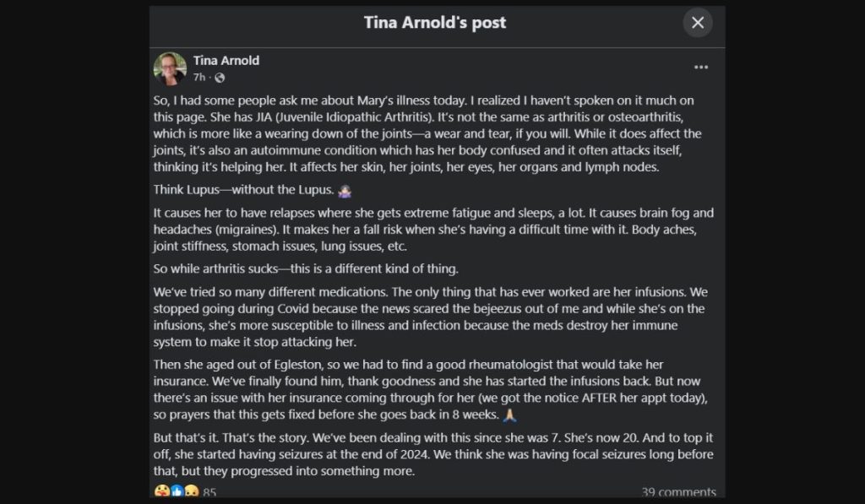Image resolution: width=865 pixels, height=504 pixels.
Task: Open the three-dots post options menu
Action: click(701, 67)
